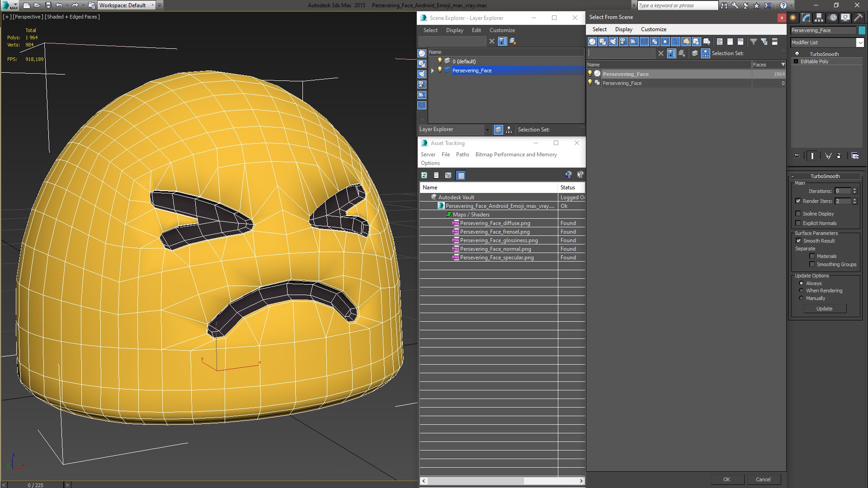Click Remove modifier from stack icon
Screen dimensions: 868x488
coord(839,156)
